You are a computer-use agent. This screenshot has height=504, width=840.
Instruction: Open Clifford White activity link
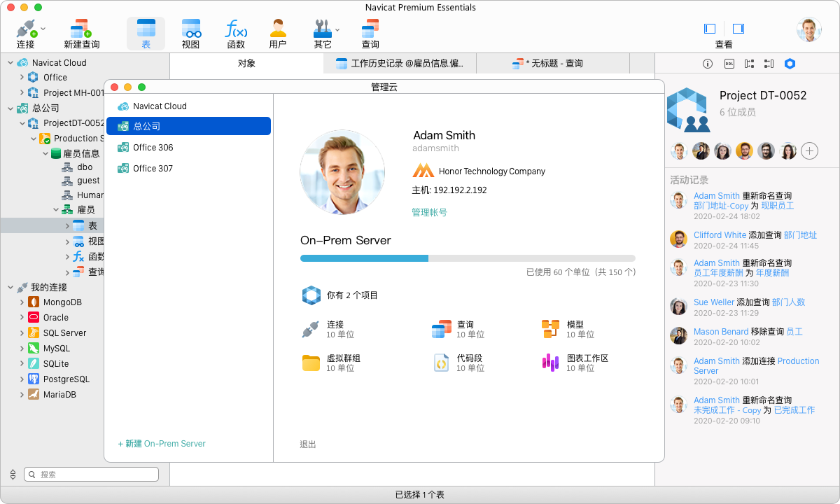pos(720,235)
